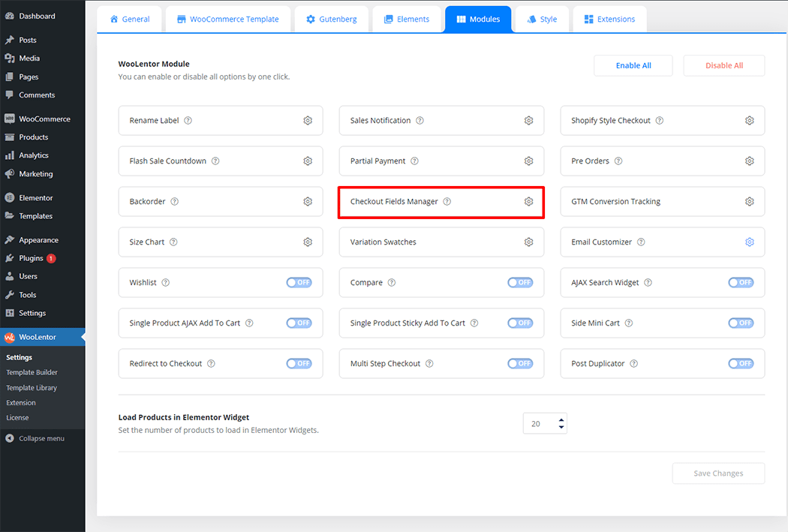Open Pre Orders settings gear
788x532 pixels.
[x=749, y=161]
